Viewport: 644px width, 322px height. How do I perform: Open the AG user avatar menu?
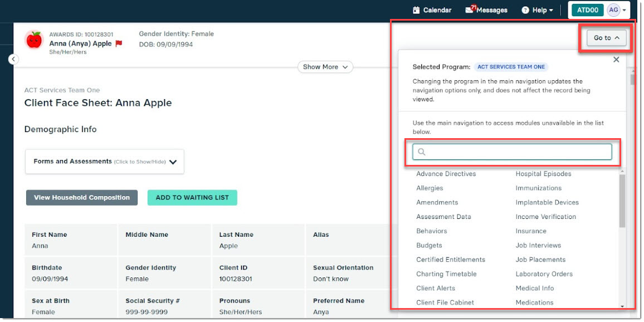click(x=613, y=10)
